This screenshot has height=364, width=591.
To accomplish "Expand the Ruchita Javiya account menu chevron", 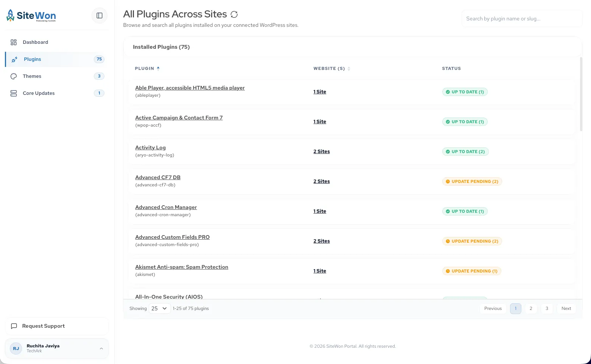I will point(101,349).
